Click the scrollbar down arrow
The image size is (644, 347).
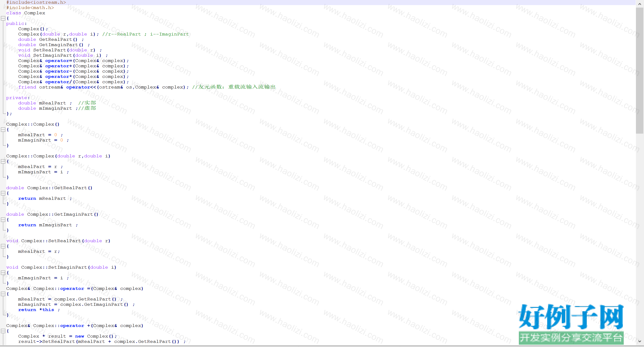click(x=639, y=341)
